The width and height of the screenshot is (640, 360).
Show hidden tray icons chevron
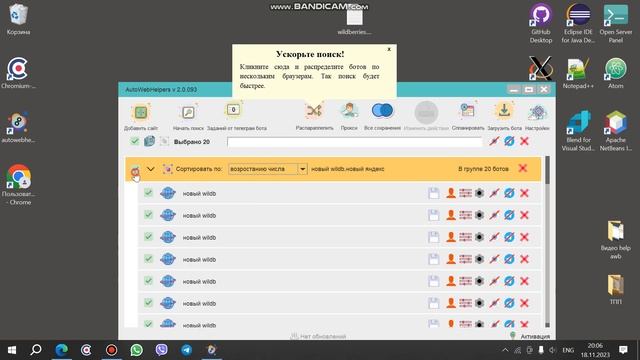[x=505, y=350]
